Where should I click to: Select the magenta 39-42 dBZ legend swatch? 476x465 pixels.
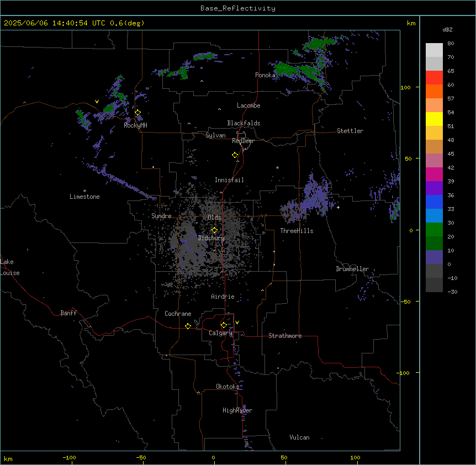[434, 174]
